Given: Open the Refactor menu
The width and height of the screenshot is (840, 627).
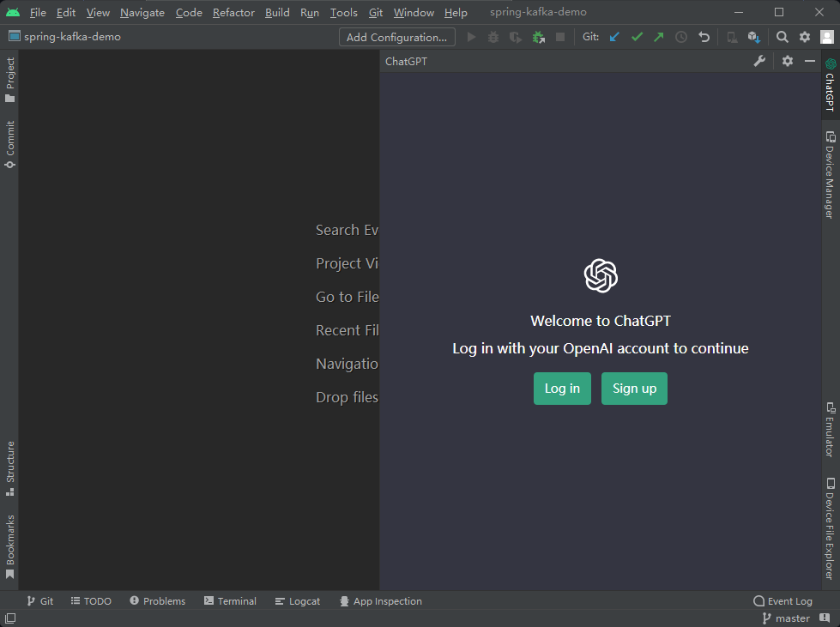Looking at the screenshot, I should click(x=233, y=12).
